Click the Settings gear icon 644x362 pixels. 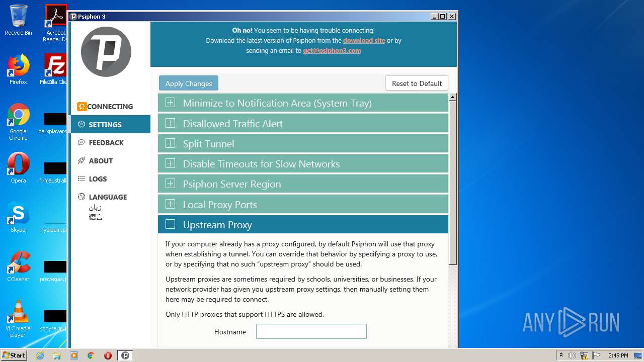(82, 125)
